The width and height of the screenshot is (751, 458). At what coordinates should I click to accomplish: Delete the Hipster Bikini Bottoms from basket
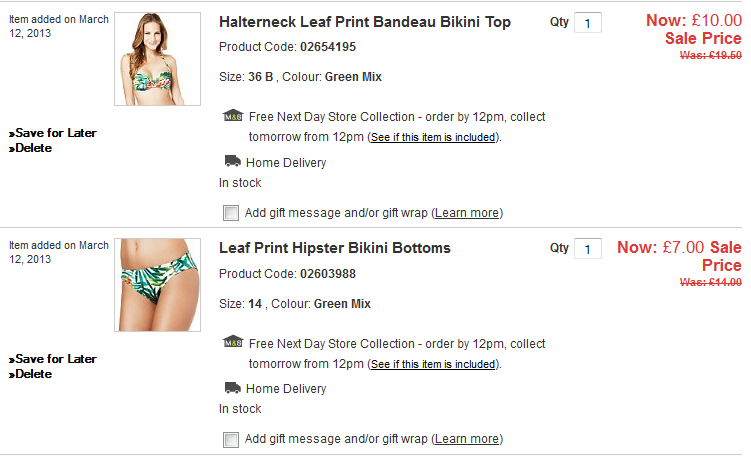click(33, 374)
